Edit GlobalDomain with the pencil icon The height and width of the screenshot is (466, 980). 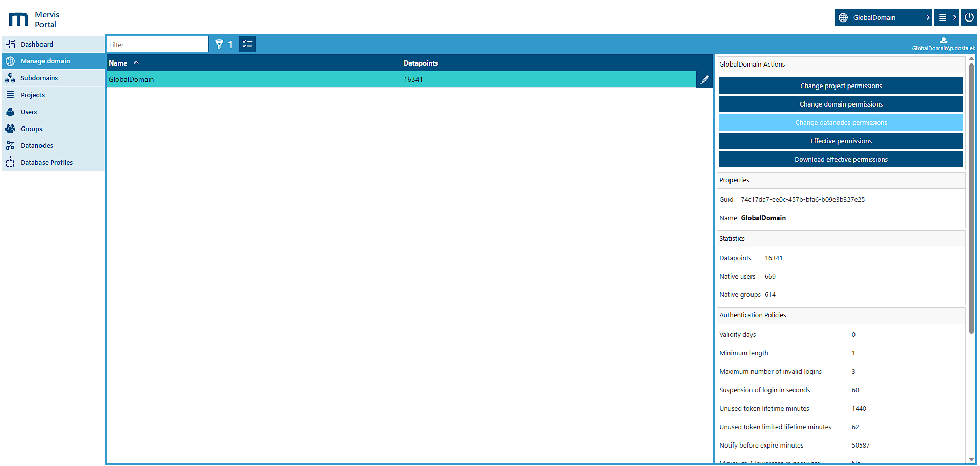(704, 79)
